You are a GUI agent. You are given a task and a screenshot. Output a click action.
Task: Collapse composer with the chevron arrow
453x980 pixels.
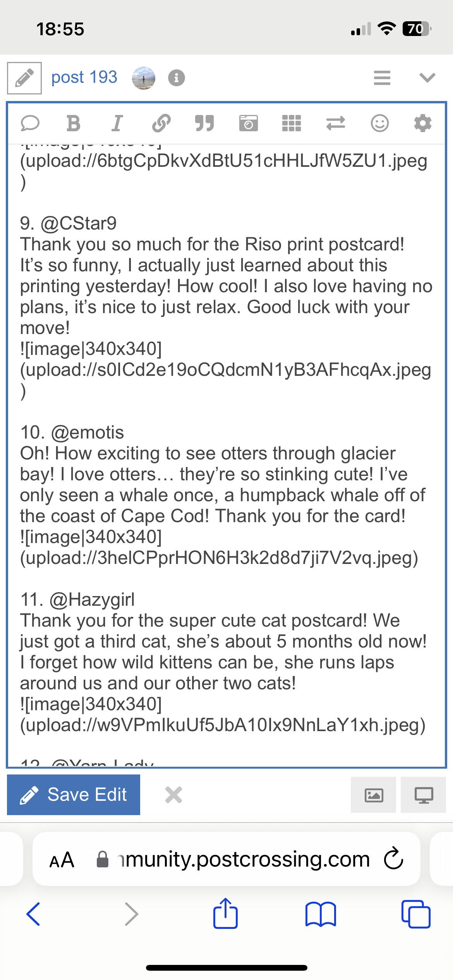pos(427,78)
